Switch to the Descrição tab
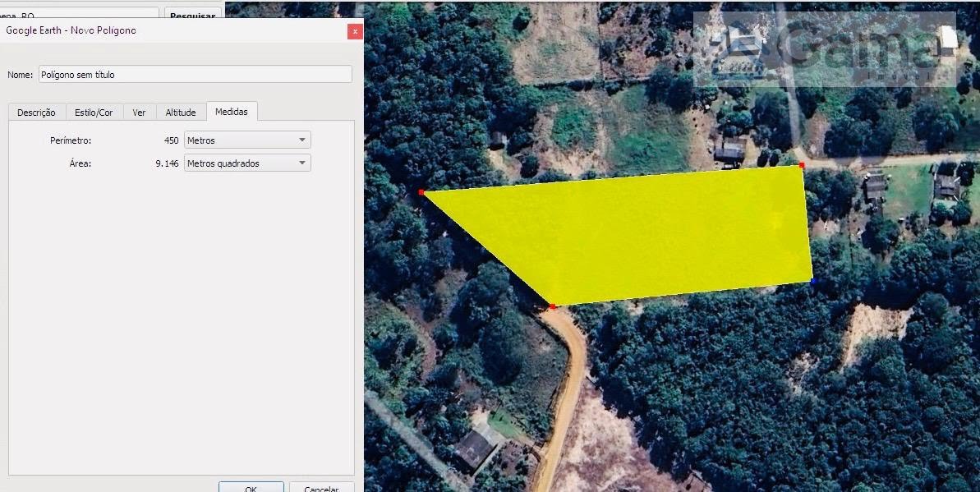 36,113
